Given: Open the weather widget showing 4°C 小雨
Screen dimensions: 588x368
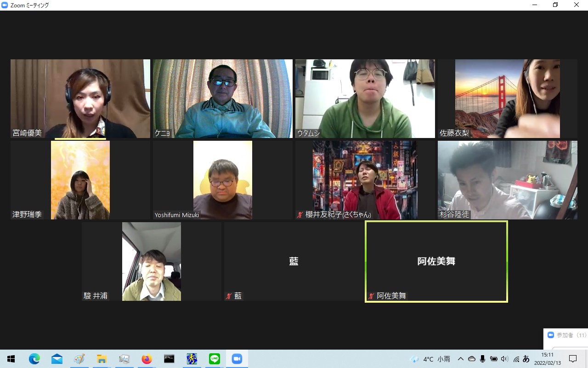Looking at the screenshot, I should tap(430, 359).
